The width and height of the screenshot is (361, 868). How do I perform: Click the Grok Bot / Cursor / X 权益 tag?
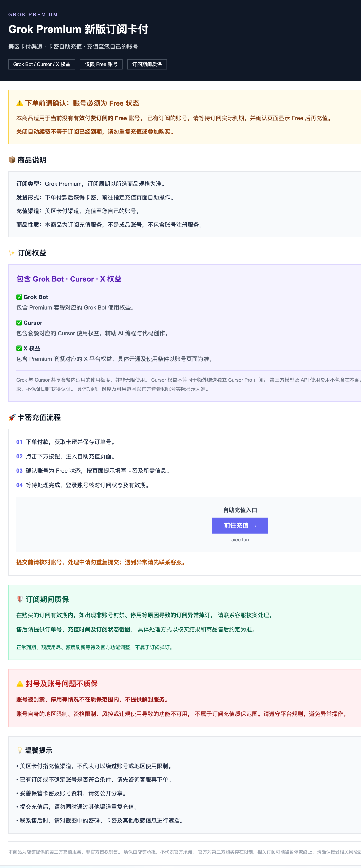coord(42,64)
